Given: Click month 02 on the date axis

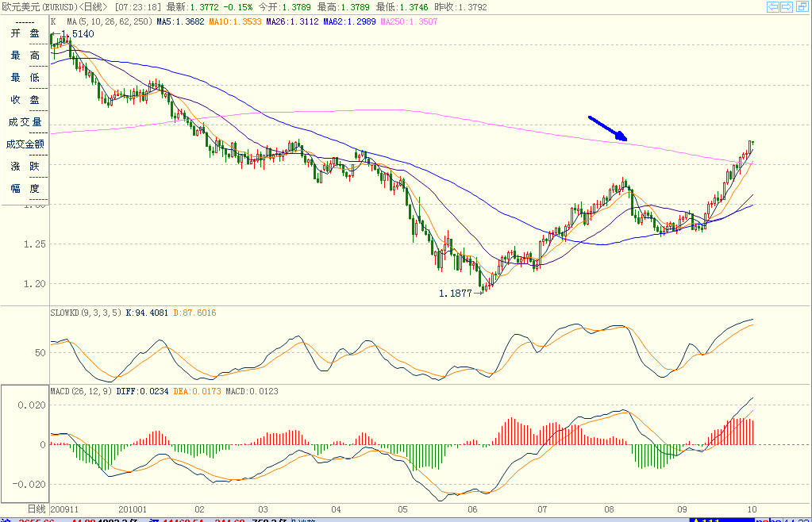Looking at the screenshot, I should coord(199,509).
